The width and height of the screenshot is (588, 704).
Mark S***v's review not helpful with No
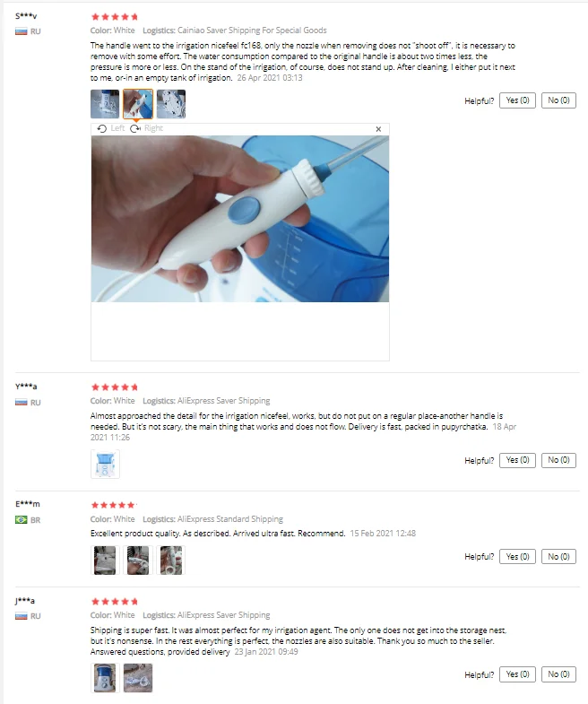(558, 100)
